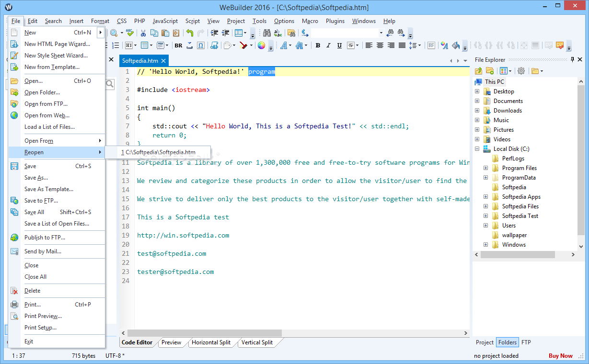This screenshot has width=589, height=364.
Task: Open the Edit menu
Action: click(33, 21)
